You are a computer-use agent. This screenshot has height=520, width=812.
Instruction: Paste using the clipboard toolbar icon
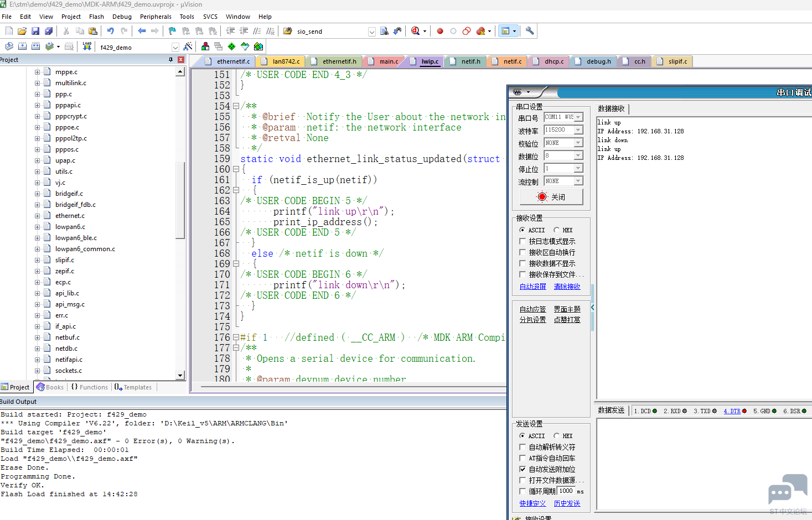coord(93,31)
